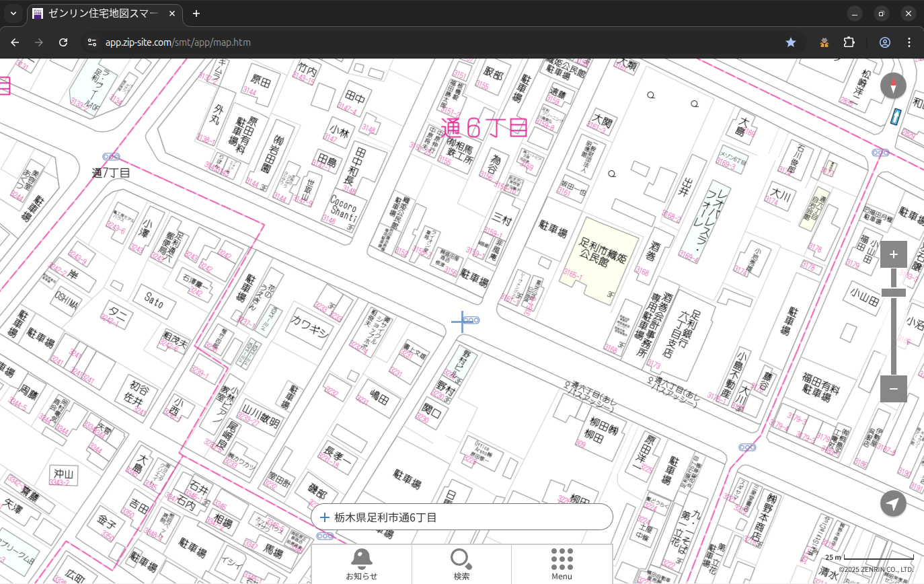Image resolution: width=924 pixels, height=584 pixels.
Task: Reload the map page
Action: tap(63, 42)
